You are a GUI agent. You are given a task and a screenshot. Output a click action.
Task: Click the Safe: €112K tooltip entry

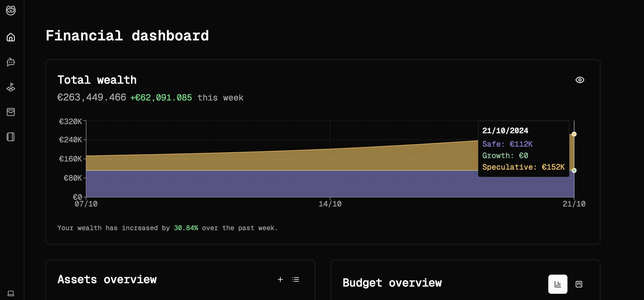coord(507,144)
